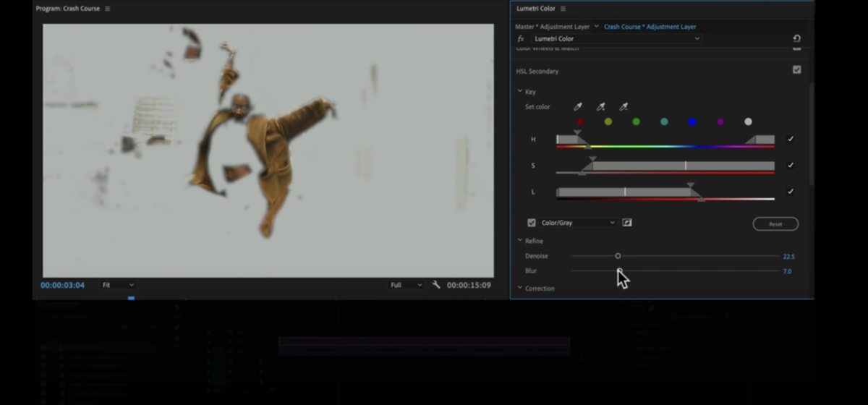Pick the magenta key color dot
This screenshot has width=868, height=405.
coord(720,122)
